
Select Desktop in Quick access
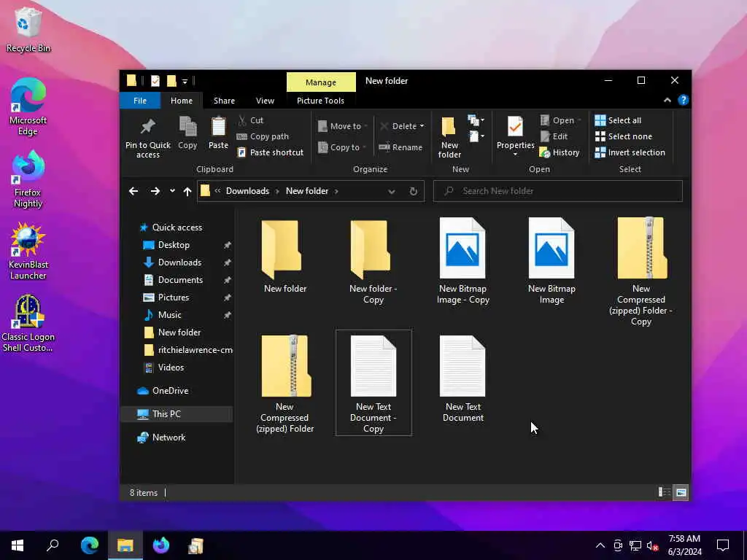pos(174,245)
